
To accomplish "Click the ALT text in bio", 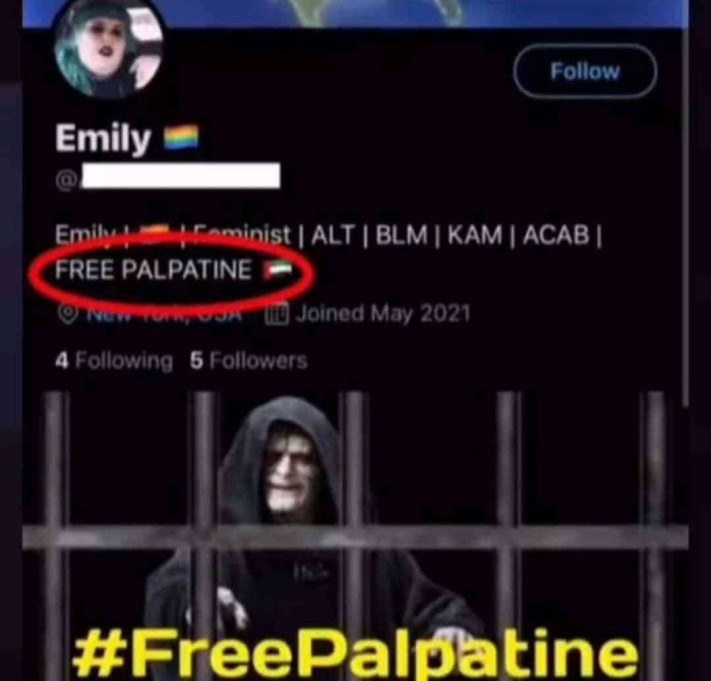I will 333,235.
